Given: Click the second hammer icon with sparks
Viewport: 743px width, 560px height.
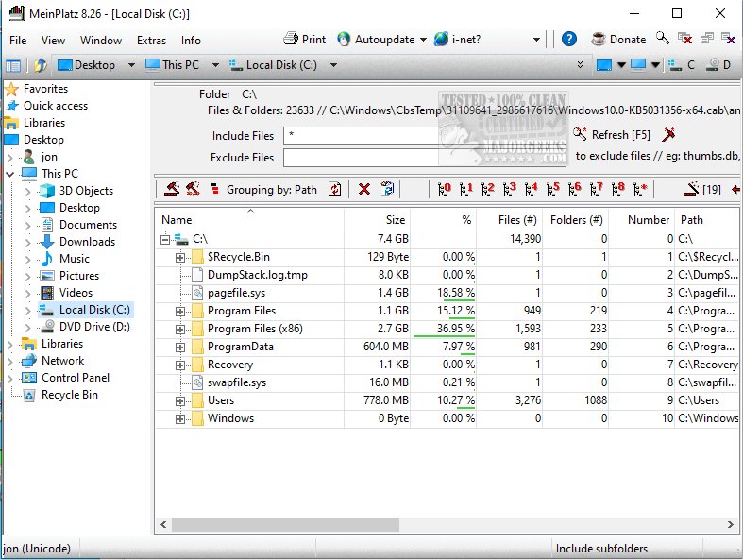Looking at the screenshot, I should click(193, 190).
